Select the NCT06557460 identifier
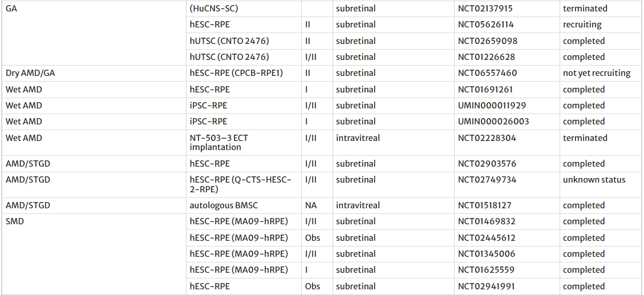 point(487,73)
